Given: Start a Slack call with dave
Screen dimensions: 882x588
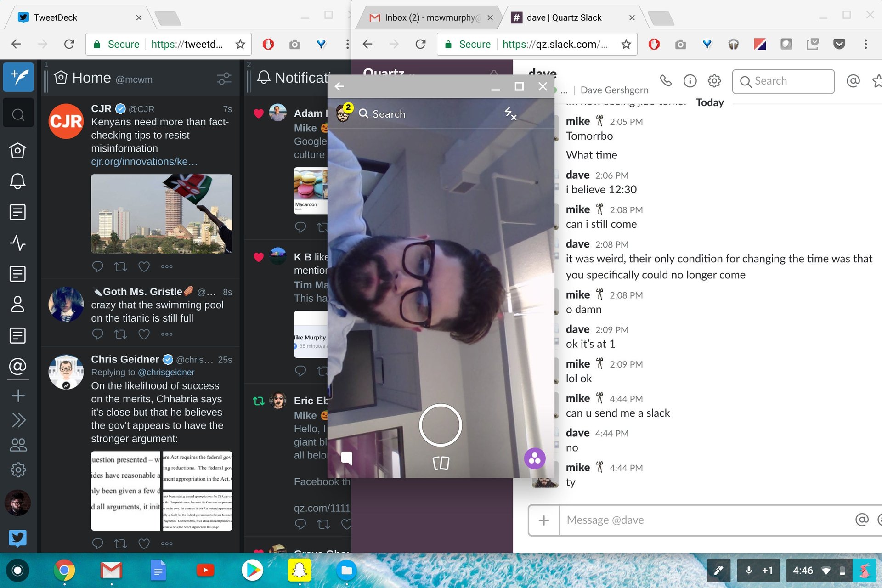Looking at the screenshot, I should click(666, 81).
